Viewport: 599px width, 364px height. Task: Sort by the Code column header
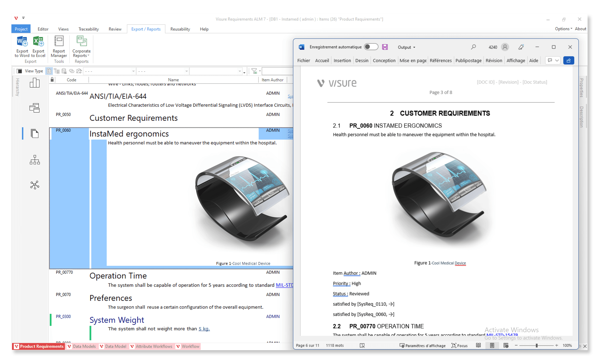71,80
